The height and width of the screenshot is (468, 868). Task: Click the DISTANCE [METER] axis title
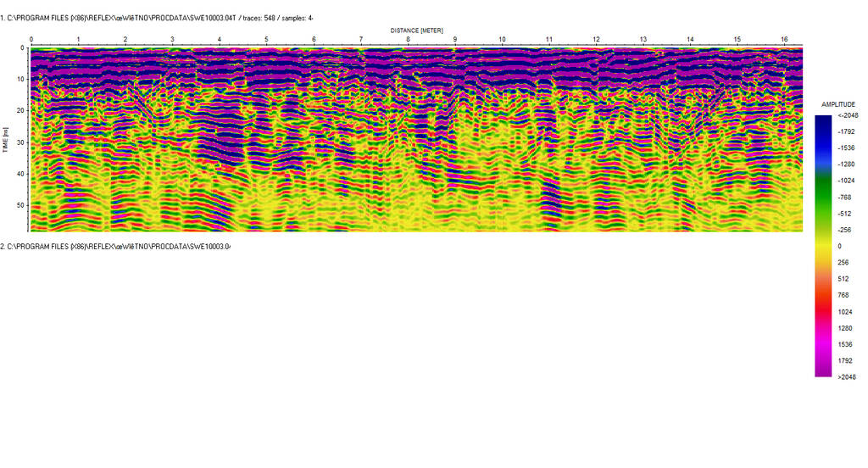tap(416, 30)
